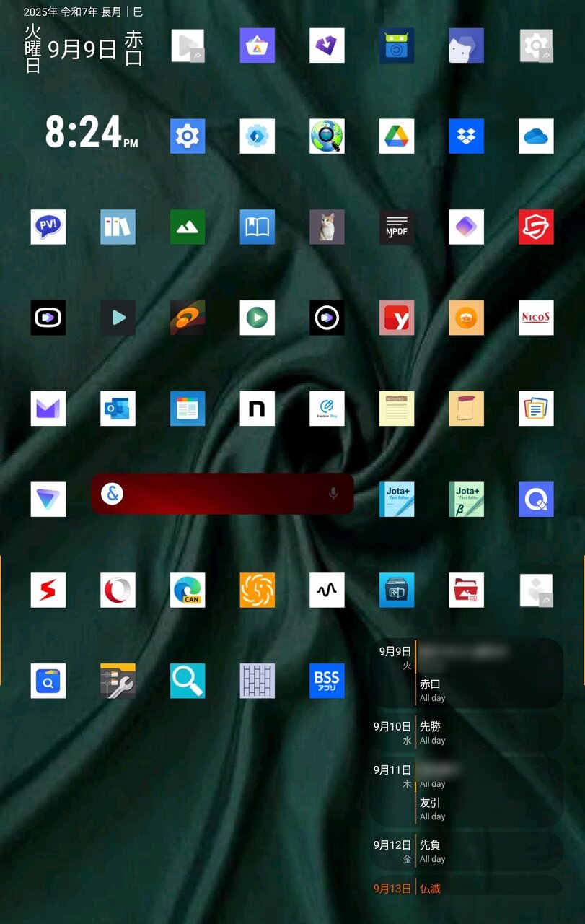Launch the PV! speech bubble app

(48, 227)
